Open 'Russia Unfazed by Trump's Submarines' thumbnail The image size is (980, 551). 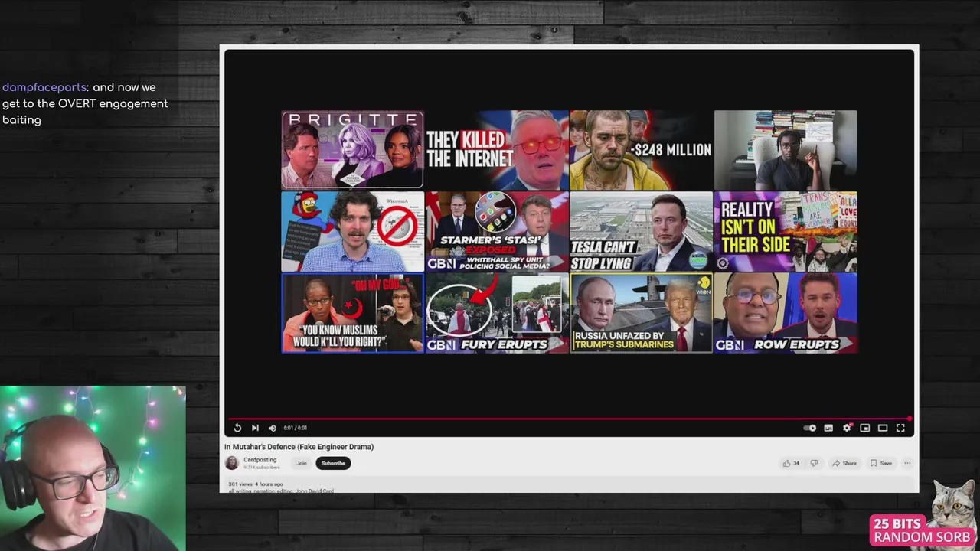point(641,313)
